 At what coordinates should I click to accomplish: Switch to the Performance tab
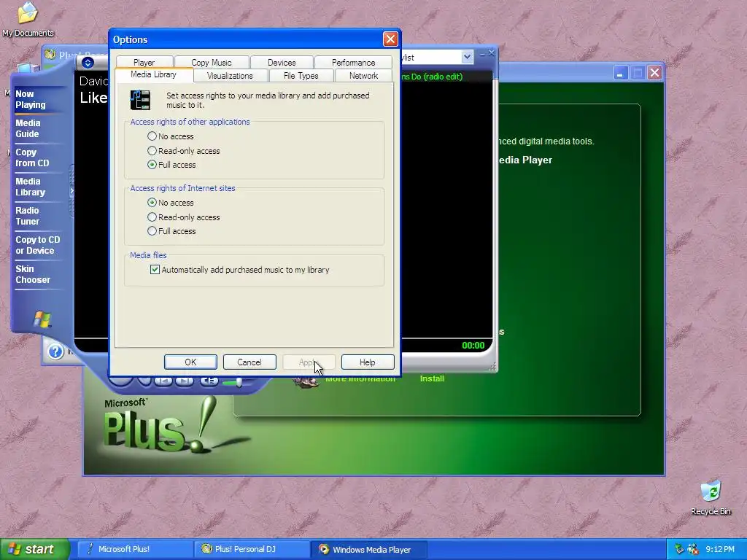(353, 63)
